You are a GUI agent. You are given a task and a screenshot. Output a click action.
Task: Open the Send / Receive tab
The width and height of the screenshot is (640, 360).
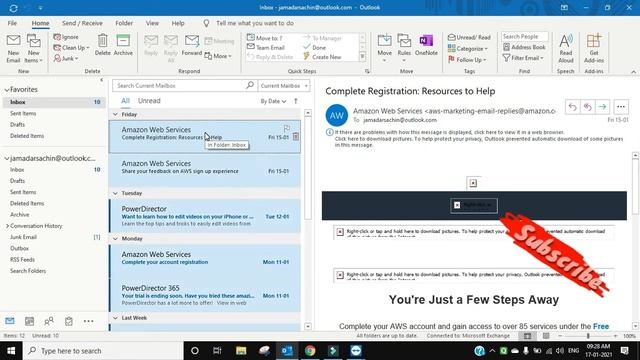tap(82, 23)
